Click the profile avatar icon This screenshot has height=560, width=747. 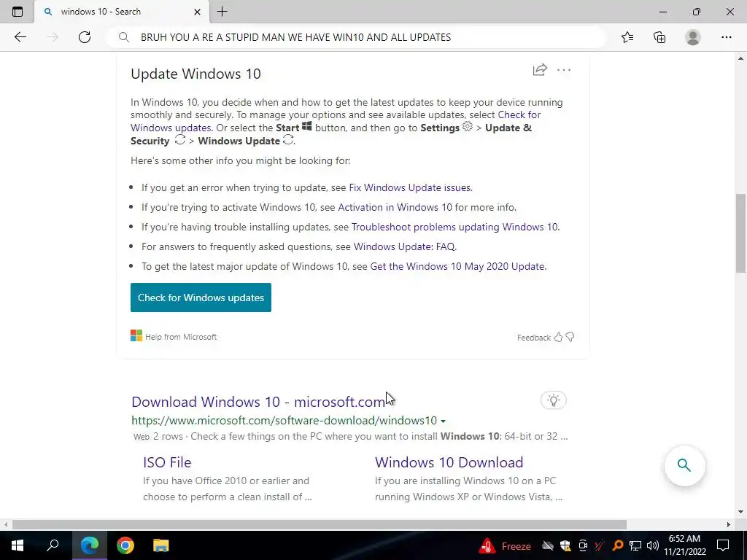(693, 37)
